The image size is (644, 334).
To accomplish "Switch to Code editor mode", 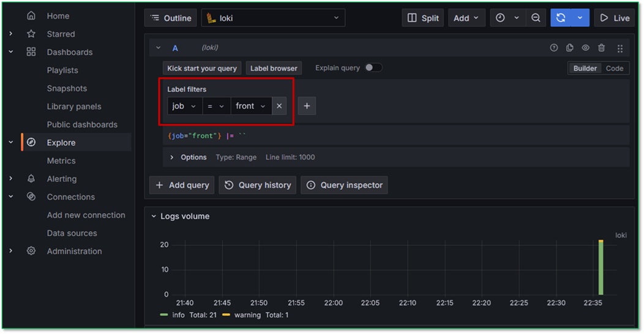I will click(615, 68).
